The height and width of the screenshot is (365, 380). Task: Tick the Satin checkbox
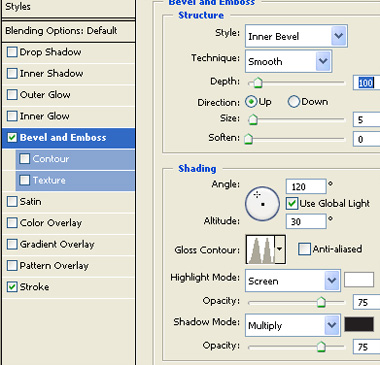tap(12, 201)
